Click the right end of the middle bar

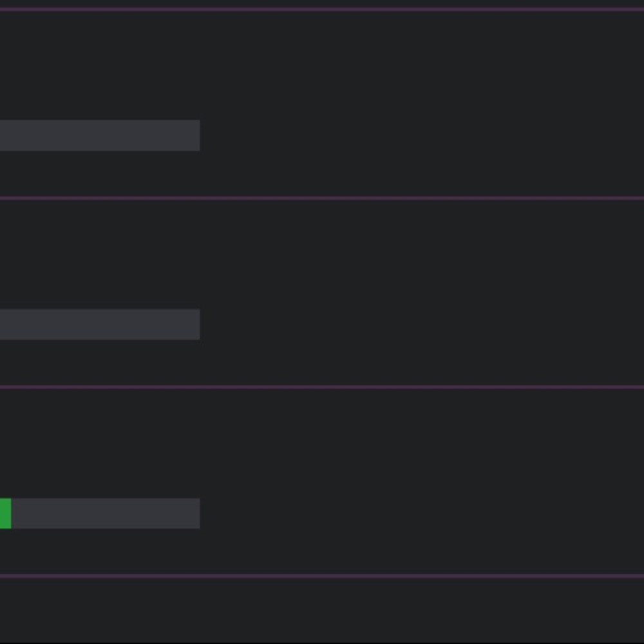[196, 324]
